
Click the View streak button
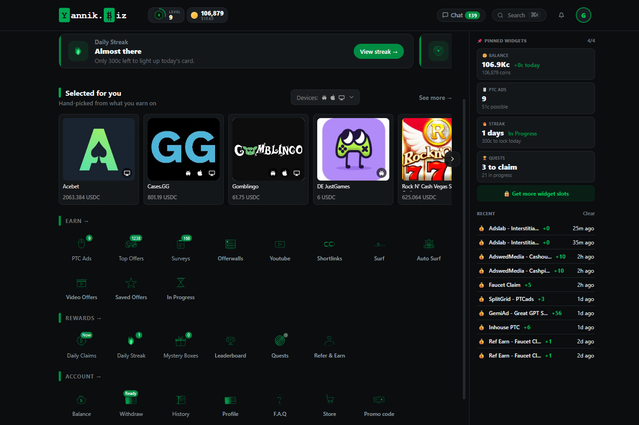tap(379, 52)
